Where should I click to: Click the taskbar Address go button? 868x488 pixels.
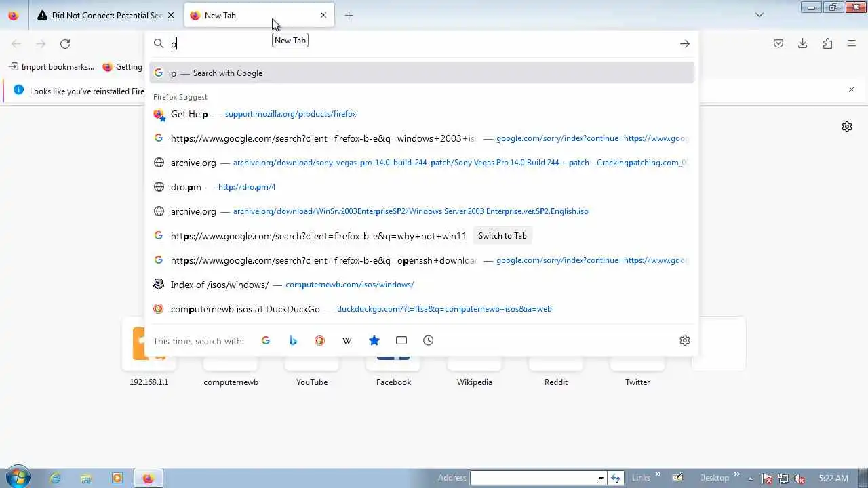coord(616,478)
